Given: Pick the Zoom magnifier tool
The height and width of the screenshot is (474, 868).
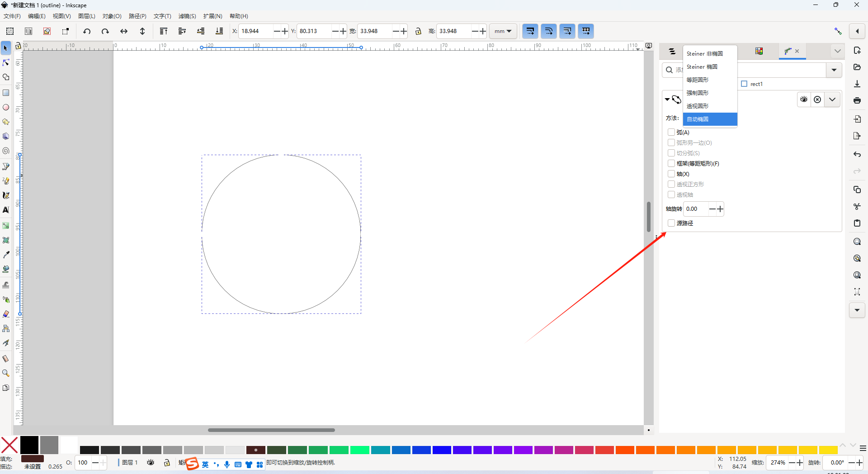Looking at the screenshot, I should 6,373.
